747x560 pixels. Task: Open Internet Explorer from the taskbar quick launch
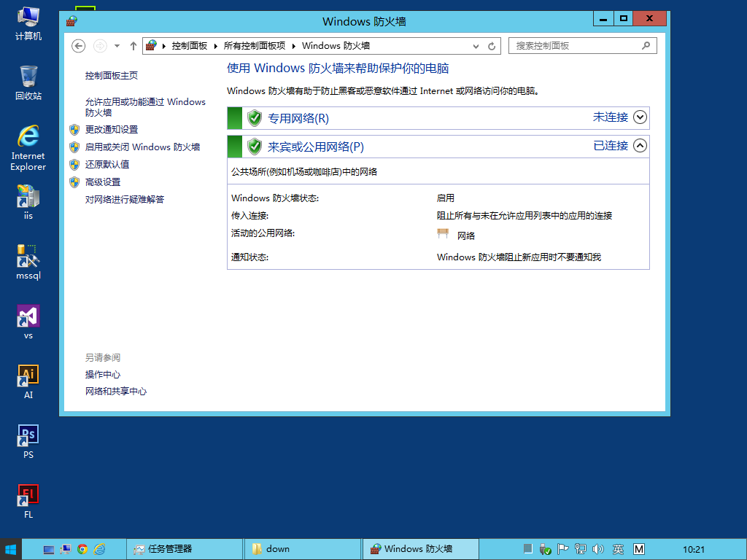click(99, 550)
